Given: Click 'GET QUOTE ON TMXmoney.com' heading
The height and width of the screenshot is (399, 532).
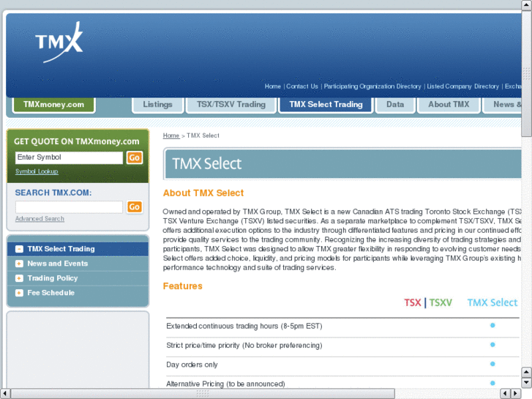Looking at the screenshot, I should pyautogui.click(x=77, y=141).
